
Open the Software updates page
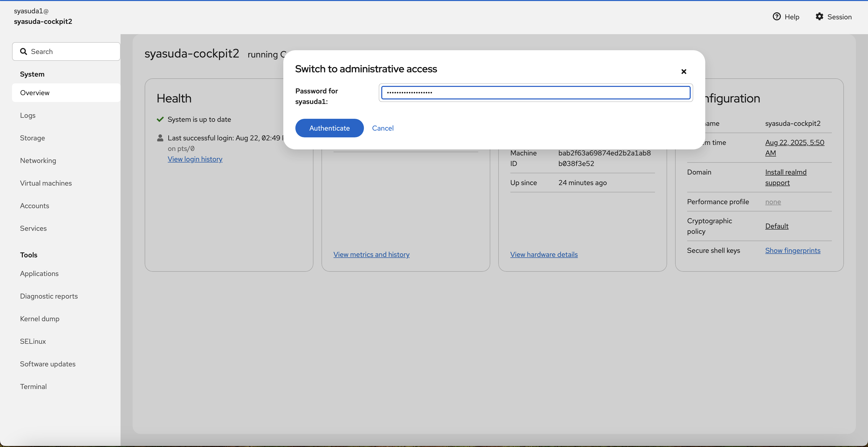[47, 364]
